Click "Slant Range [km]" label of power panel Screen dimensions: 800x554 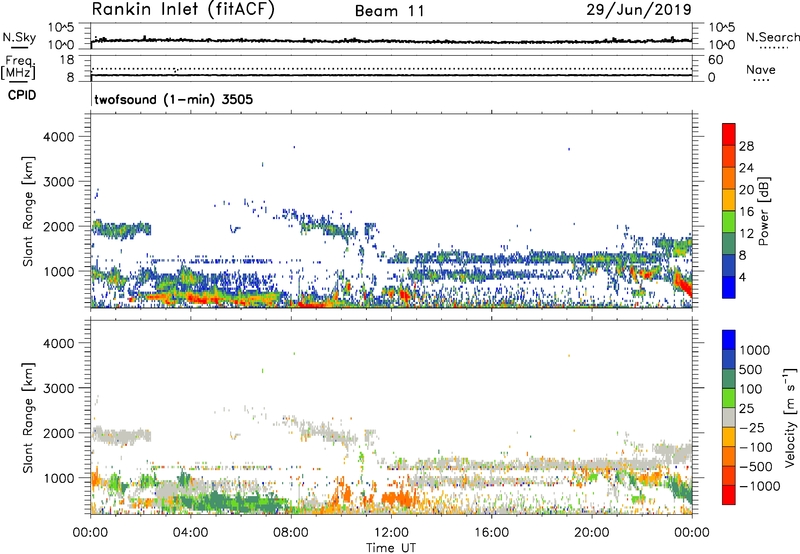click(28, 211)
